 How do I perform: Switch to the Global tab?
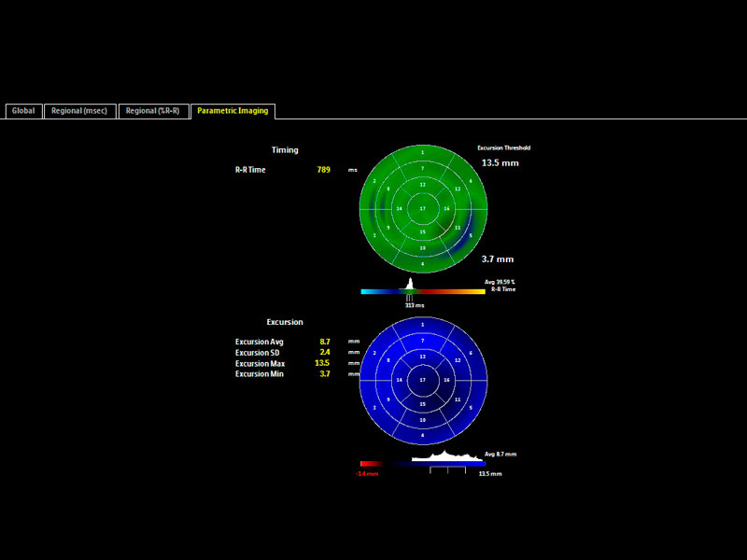pos(23,111)
